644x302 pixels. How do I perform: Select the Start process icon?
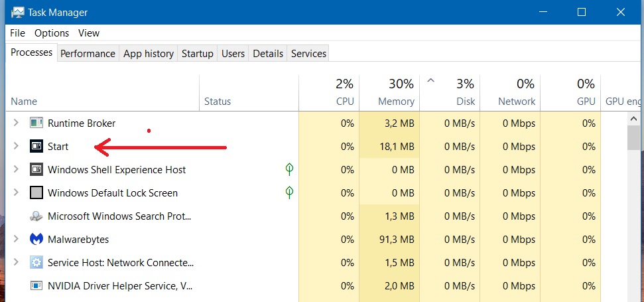pyautogui.click(x=36, y=146)
